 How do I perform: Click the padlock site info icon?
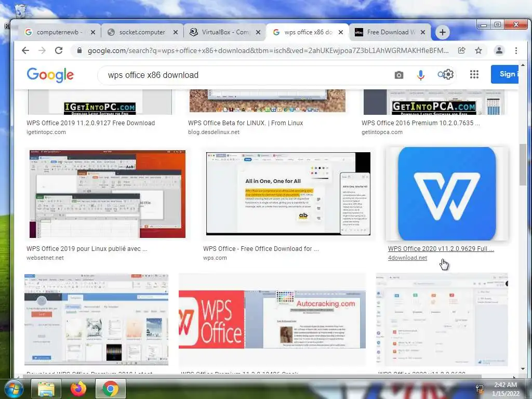[x=79, y=50]
